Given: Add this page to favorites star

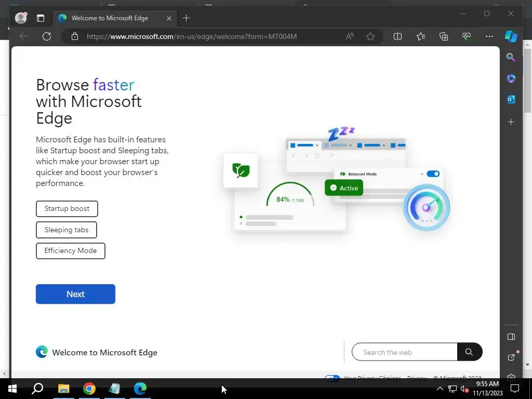Looking at the screenshot, I should [370, 36].
